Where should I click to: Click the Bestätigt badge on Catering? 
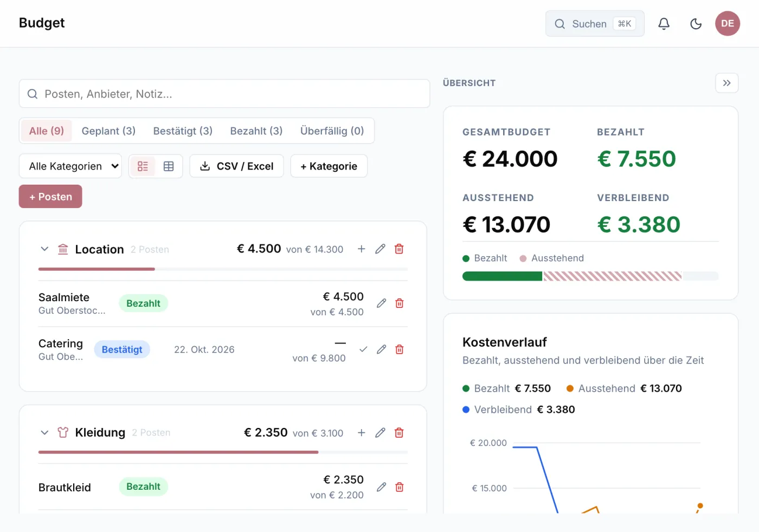[x=122, y=349]
